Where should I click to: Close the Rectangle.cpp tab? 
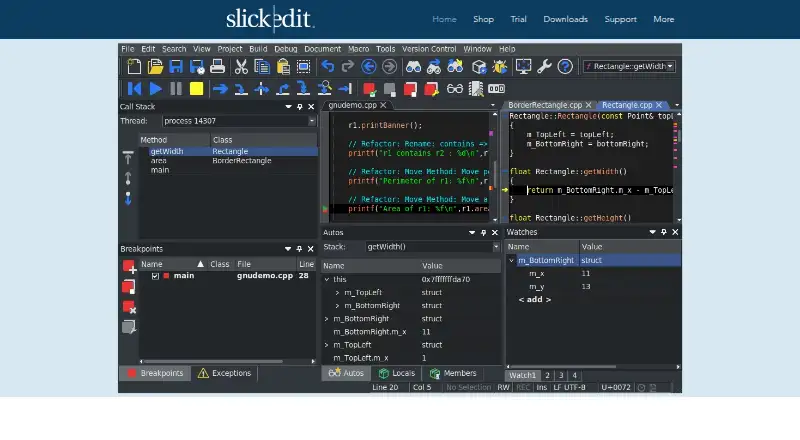(x=659, y=105)
